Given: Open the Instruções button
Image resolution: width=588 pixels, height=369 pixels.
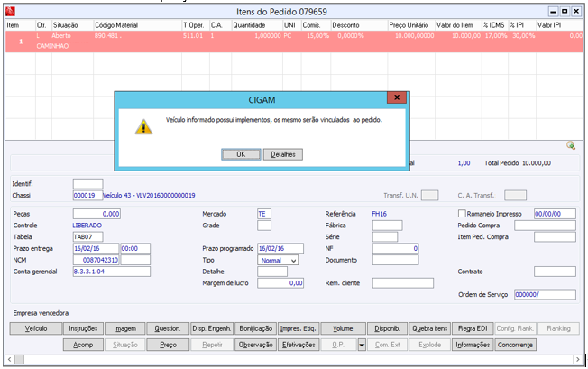Looking at the screenshot, I should 83,329.
